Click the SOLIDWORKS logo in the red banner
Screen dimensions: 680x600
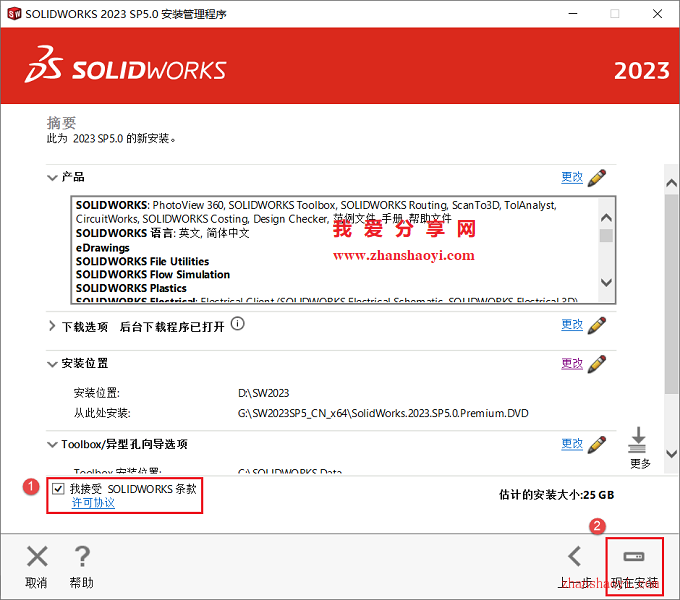click(125, 66)
